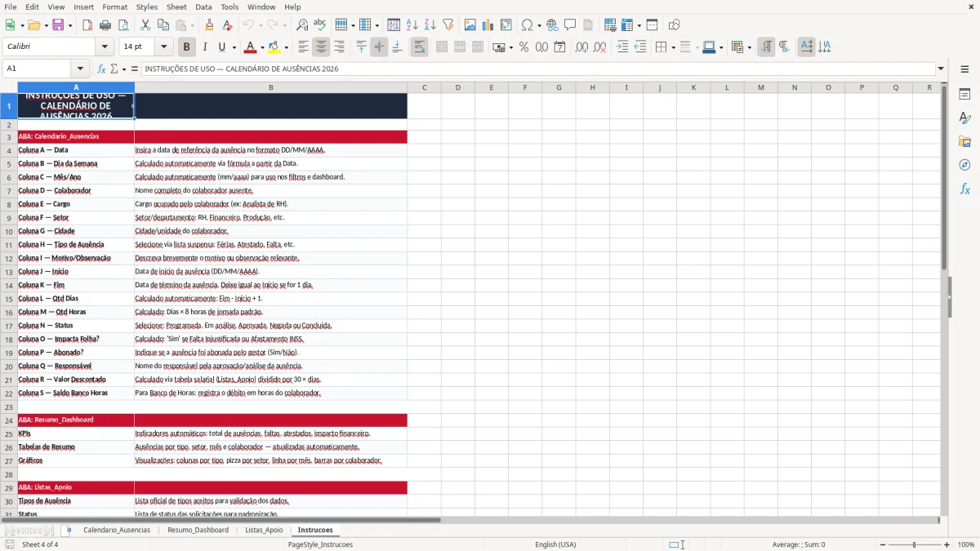This screenshot has height=551, width=980.
Task: Click the English (USA) language status
Action: tap(555, 544)
